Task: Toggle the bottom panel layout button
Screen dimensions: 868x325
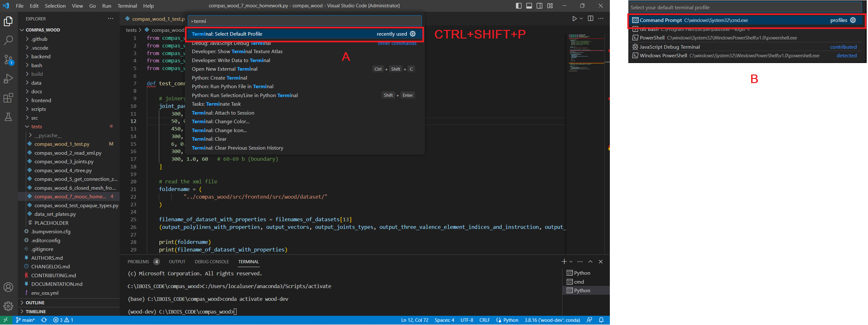Action: [x=529, y=6]
